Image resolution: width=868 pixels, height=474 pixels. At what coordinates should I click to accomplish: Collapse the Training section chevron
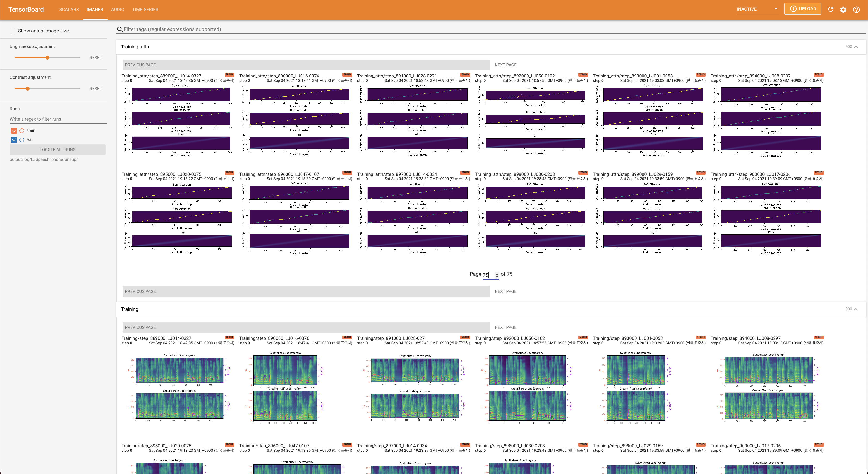(856, 309)
